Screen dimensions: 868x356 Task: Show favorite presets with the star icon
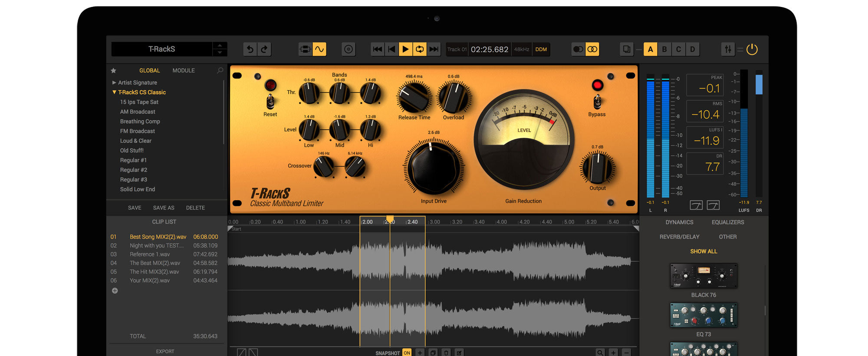coord(114,70)
